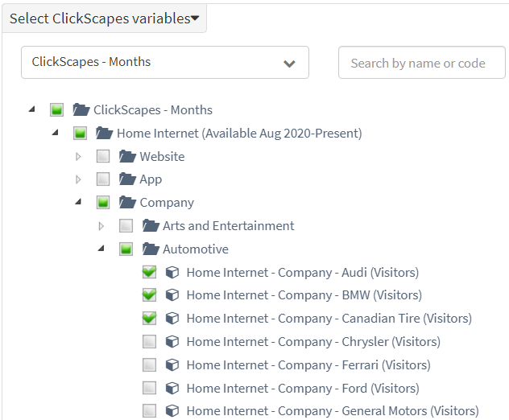
Task: Select Home Internet (Available Aug 2020-Present) label
Action: 239,134
